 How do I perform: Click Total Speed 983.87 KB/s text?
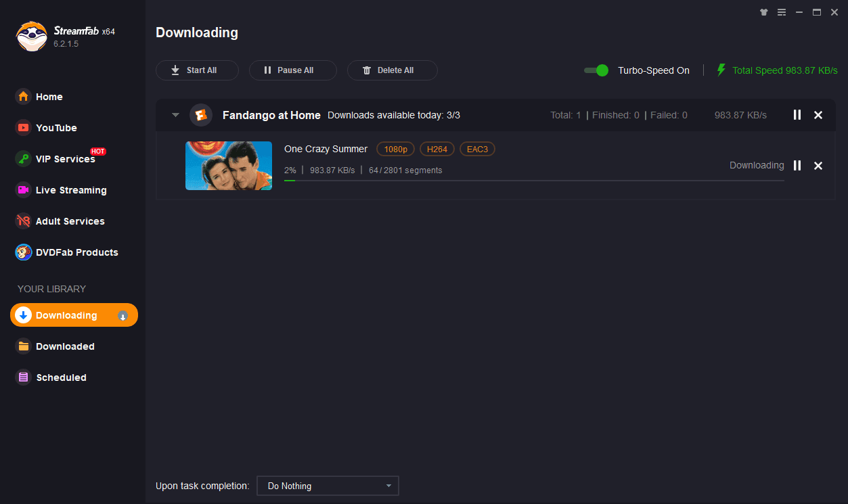point(785,70)
